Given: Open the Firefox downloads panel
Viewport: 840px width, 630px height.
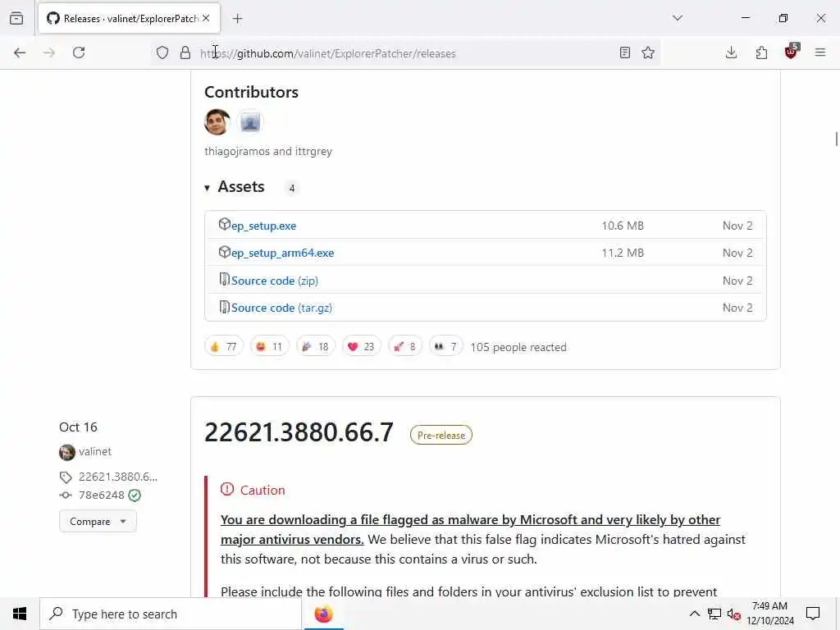Looking at the screenshot, I should click(x=731, y=52).
